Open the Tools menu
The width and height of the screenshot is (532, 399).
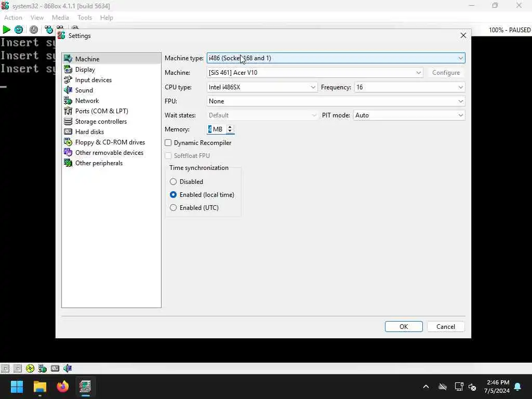(x=85, y=18)
